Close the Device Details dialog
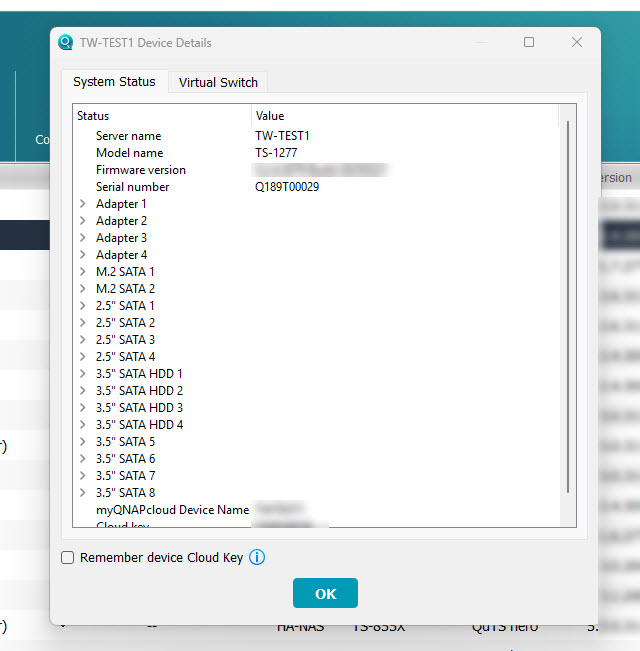Image resolution: width=640 pixels, height=651 pixels. tap(577, 42)
